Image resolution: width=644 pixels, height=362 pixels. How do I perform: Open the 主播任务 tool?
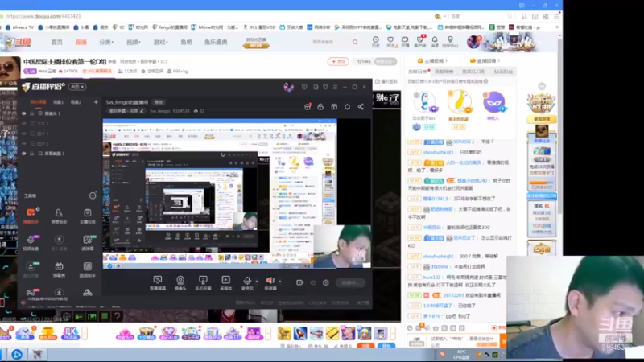click(88, 216)
